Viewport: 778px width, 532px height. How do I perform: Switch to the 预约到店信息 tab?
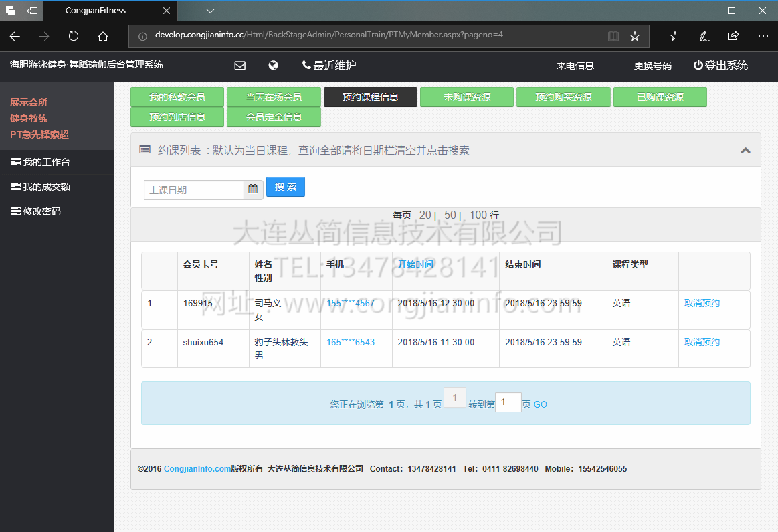coord(177,117)
